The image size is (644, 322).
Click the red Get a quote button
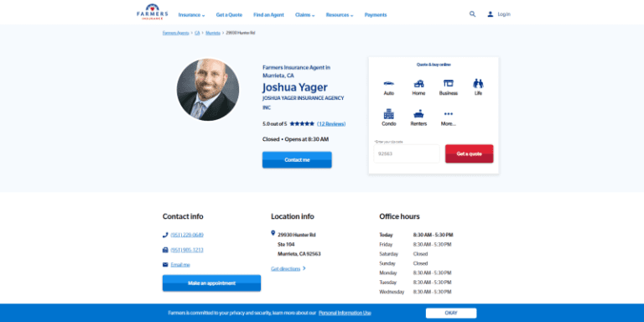(x=469, y=153)
